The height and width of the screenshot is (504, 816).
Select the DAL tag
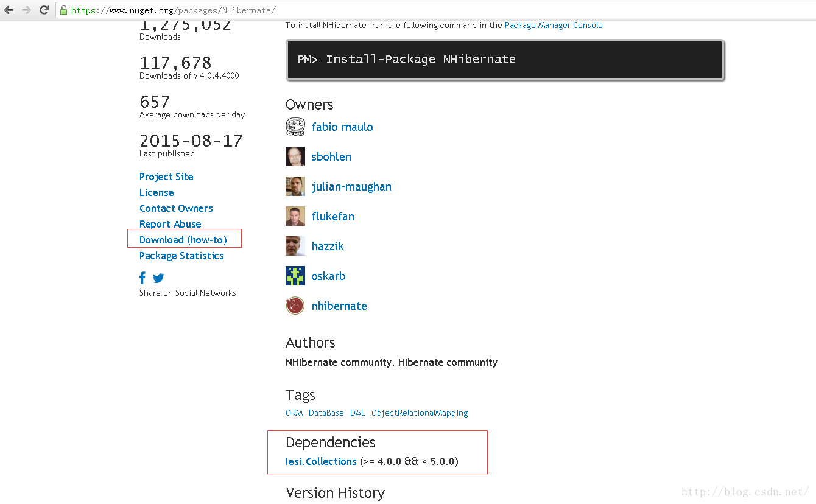coord(357,413)
